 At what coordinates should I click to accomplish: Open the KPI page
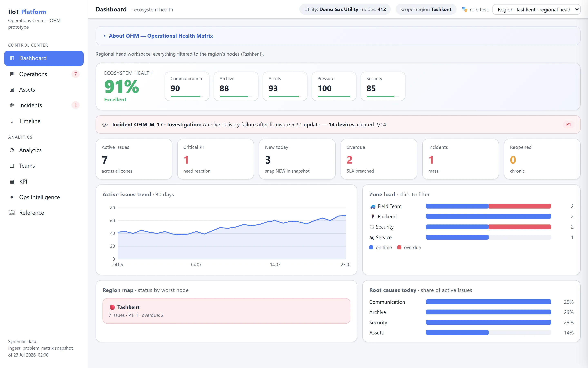click(44, 182)
